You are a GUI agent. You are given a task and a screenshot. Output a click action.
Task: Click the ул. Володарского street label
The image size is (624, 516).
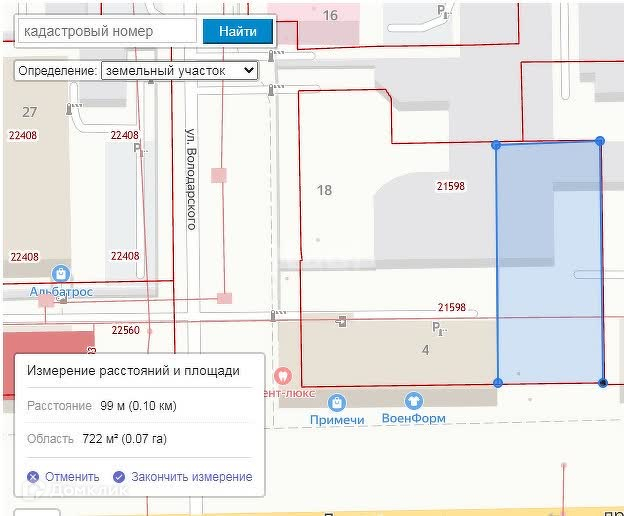[x=191, y=179]
